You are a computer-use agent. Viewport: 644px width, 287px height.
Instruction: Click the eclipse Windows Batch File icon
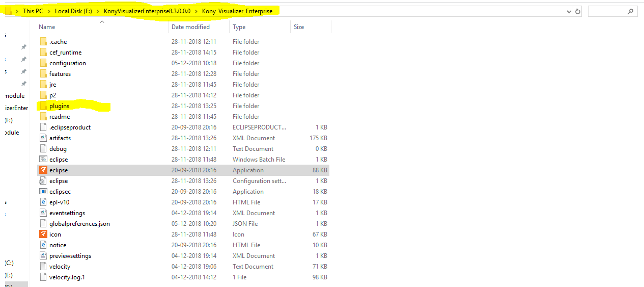[x=43, y=160]
